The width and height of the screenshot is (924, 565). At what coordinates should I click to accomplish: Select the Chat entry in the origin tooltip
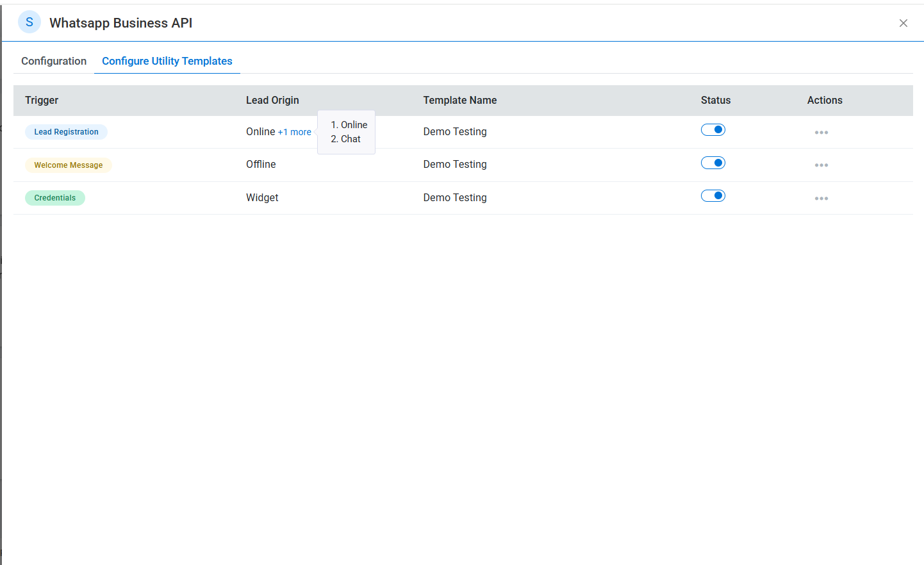[350, 139]
